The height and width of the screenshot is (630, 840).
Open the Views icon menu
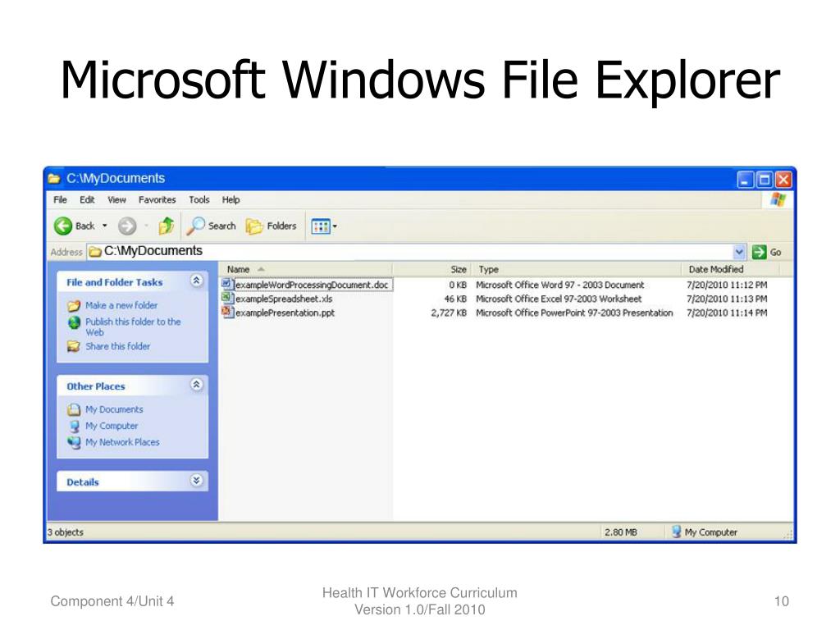(321, 226)
